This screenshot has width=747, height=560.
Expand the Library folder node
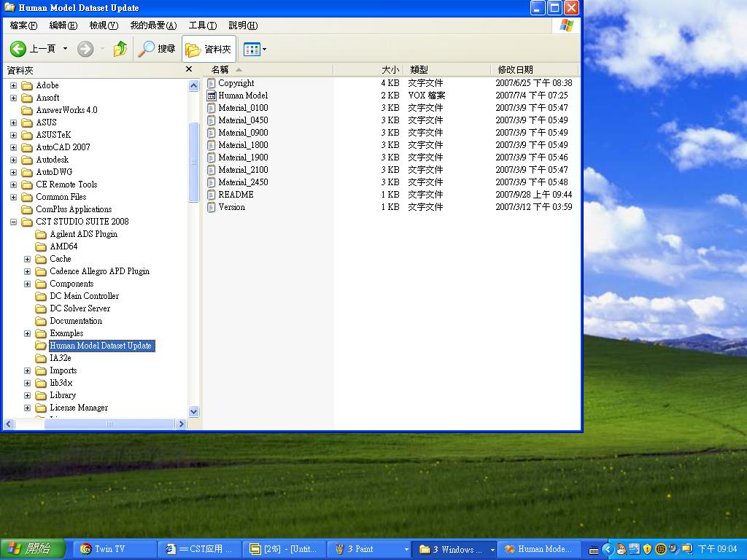click(27, 395)
